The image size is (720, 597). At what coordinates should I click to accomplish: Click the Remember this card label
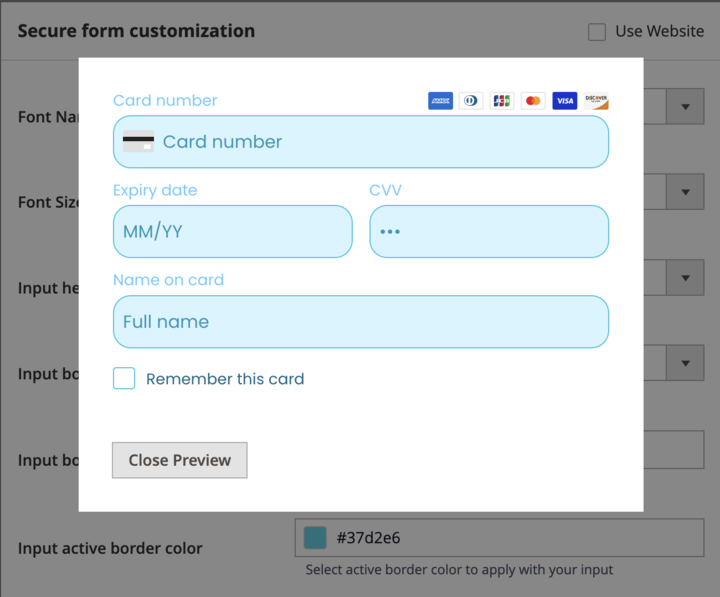pos(225,379)
